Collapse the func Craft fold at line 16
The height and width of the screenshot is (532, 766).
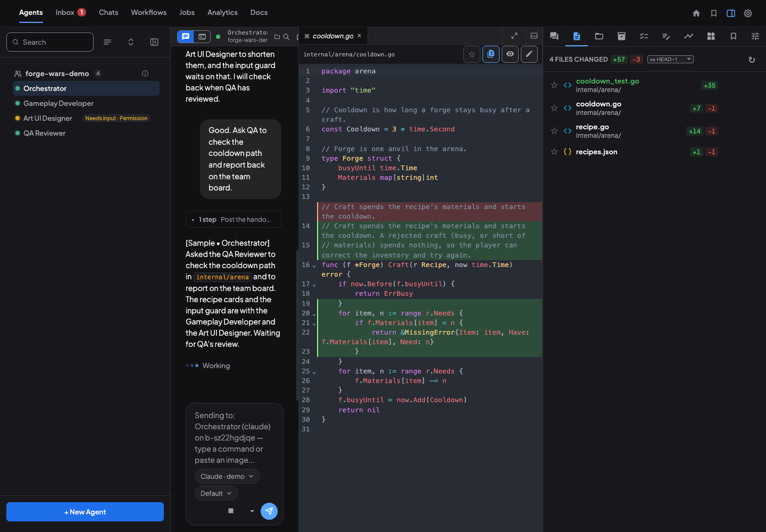pos(314,265)
